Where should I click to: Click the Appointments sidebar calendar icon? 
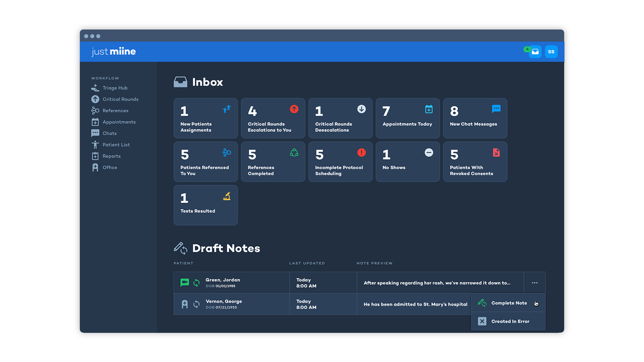tap(95, 122)
